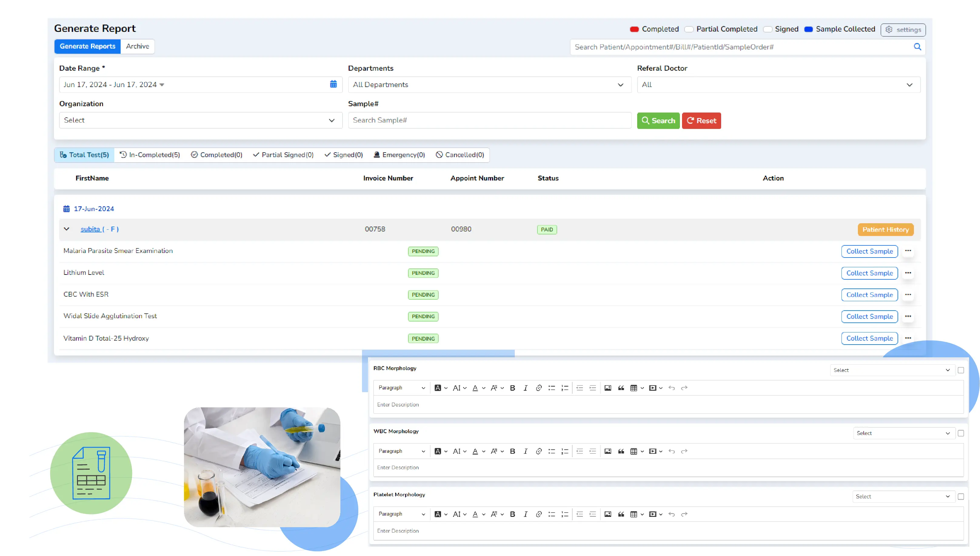Image resolution: width=980 pixels, height=556 pixels.
Task: Filter by Emergency(0) tab
Action: click(399, 155)
